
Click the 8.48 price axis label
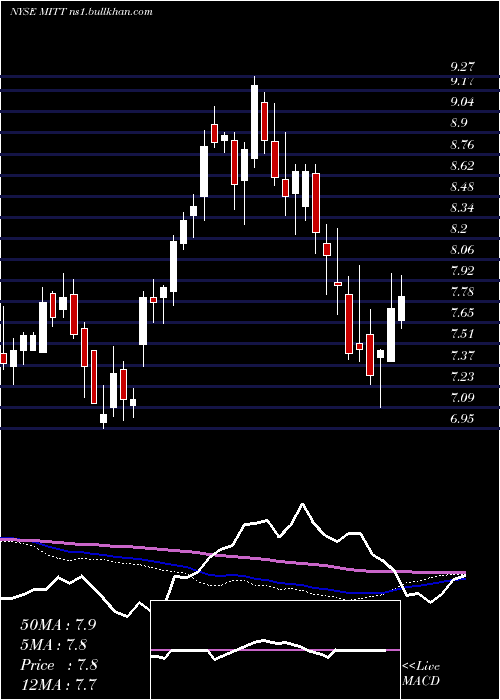coord(462,187)
